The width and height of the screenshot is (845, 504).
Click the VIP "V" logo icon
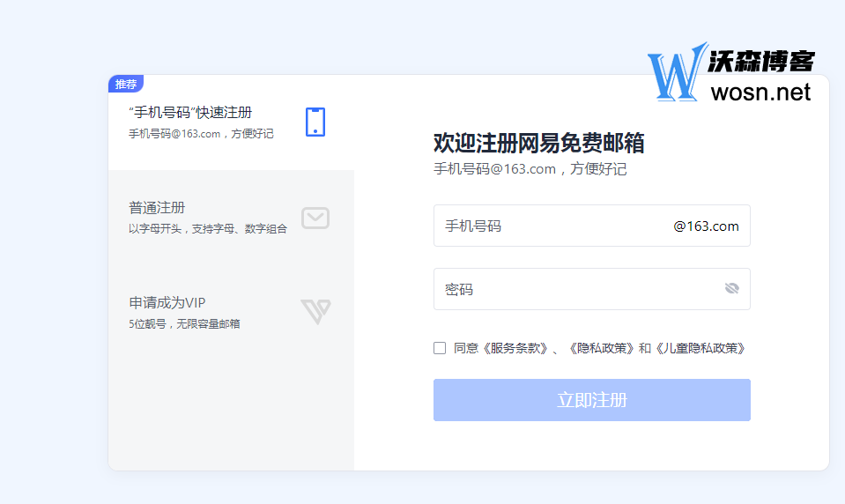[x=315, y=311]
